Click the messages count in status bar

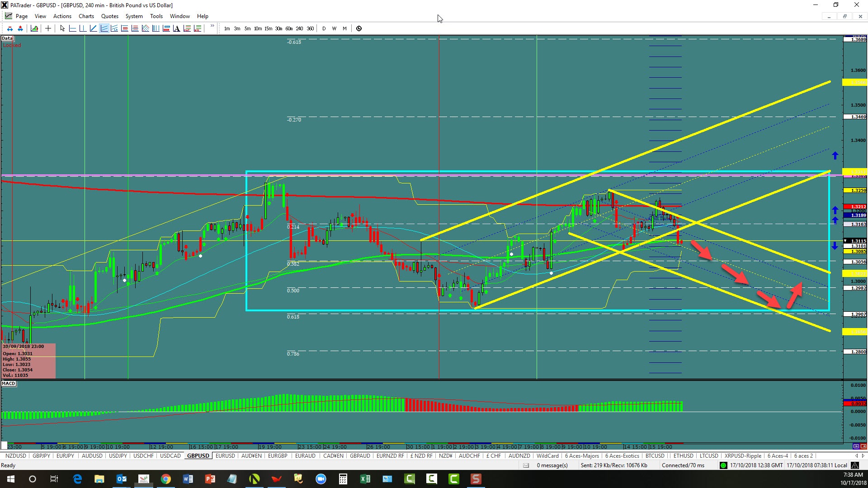tap(552, 465)
